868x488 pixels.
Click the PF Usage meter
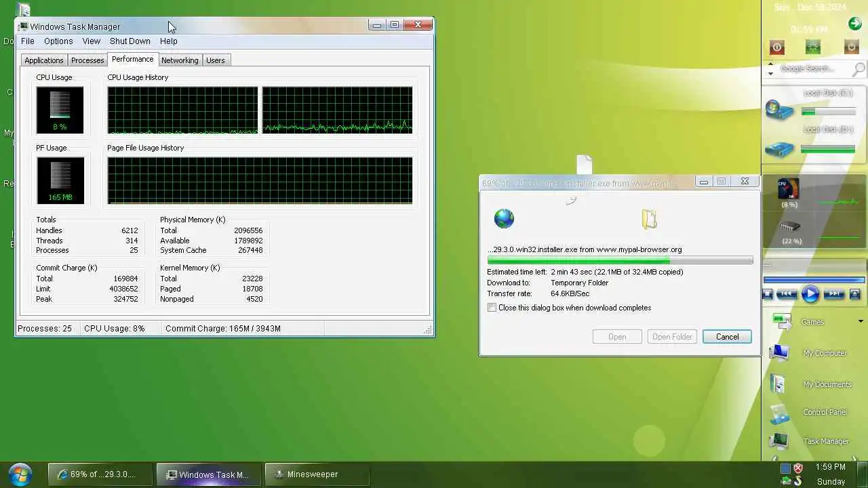click(60, 180)
